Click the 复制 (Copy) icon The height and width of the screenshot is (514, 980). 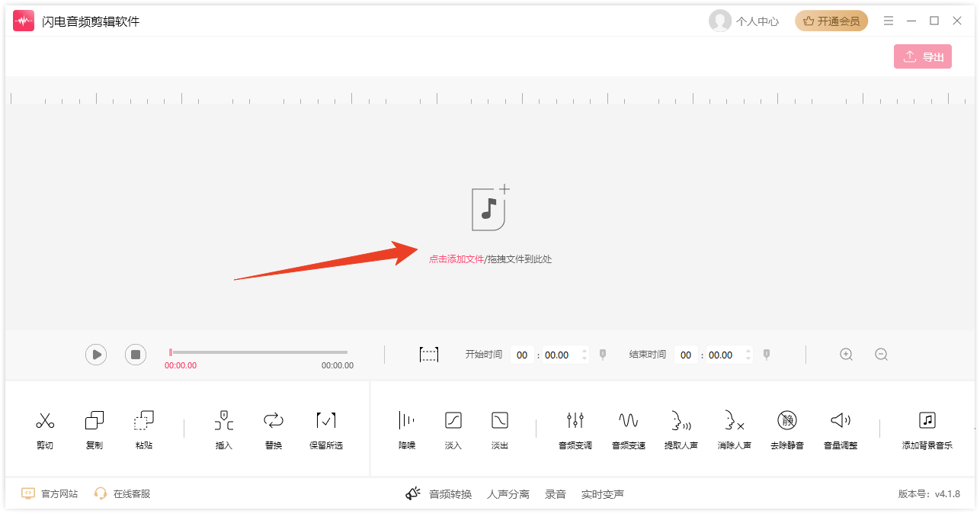point(94,428)
